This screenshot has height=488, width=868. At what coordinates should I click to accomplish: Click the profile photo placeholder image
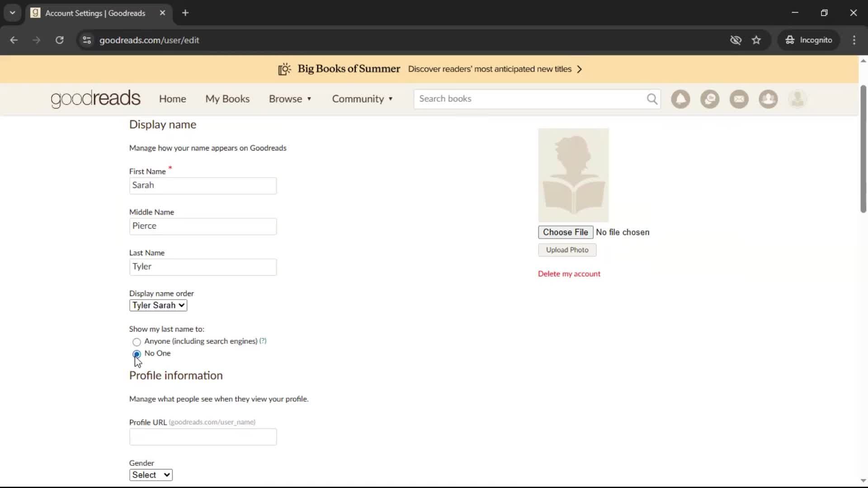(573, 175)
